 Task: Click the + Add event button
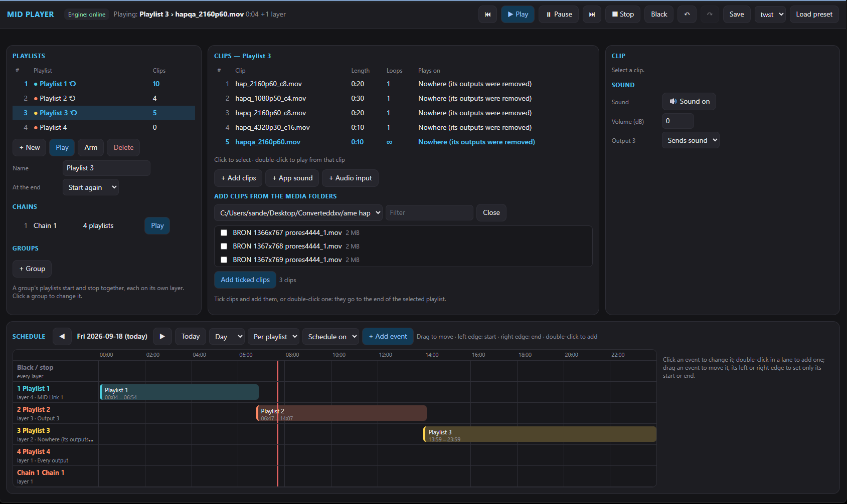(388, 337)
